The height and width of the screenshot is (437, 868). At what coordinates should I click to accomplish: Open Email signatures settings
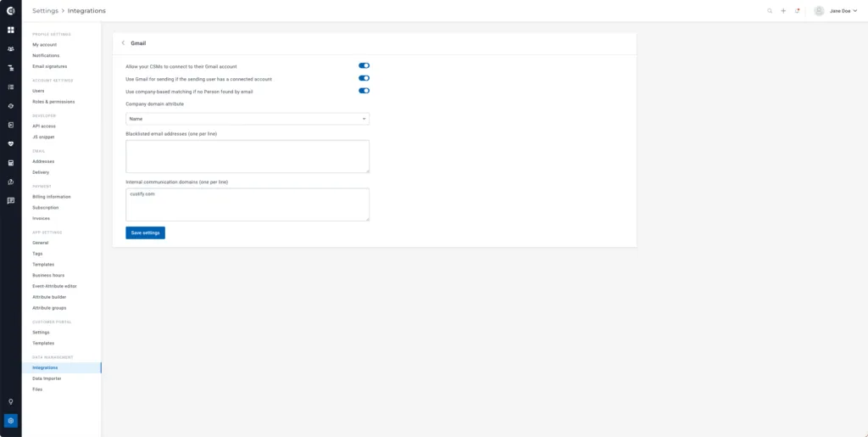50,66
